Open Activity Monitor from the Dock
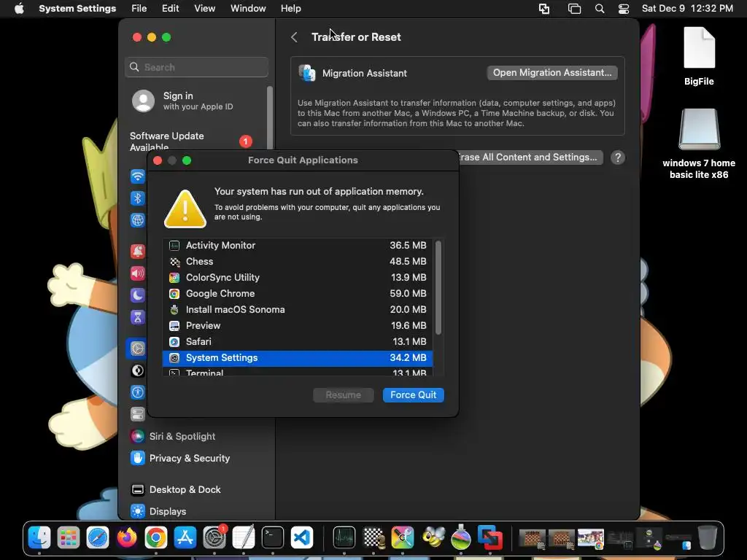Screen dimensions: 747x560 [x=344, y=538]
